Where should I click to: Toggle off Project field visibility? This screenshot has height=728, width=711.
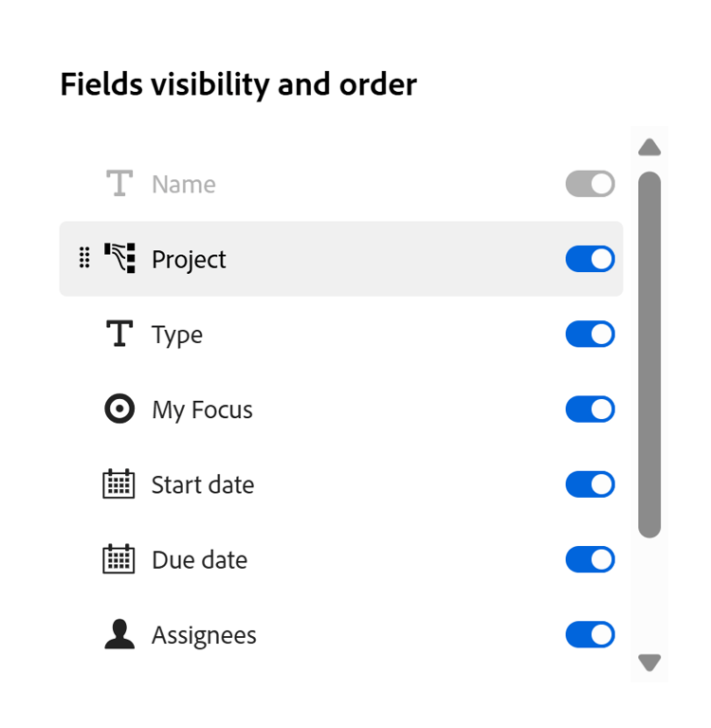[x=590, y=259]
